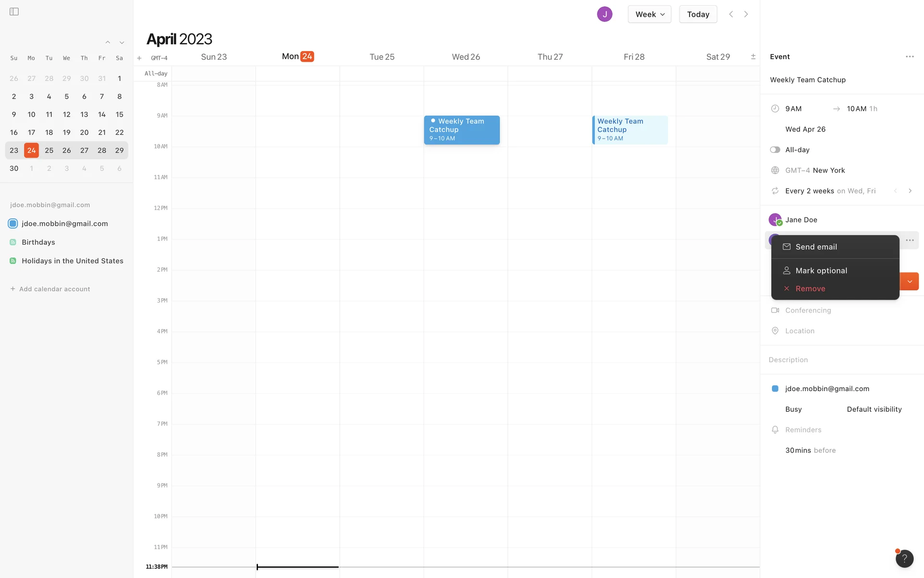The image size is (924, 578).
Task: Click the add timezone plus icon
Action: [x=139, y=58]
